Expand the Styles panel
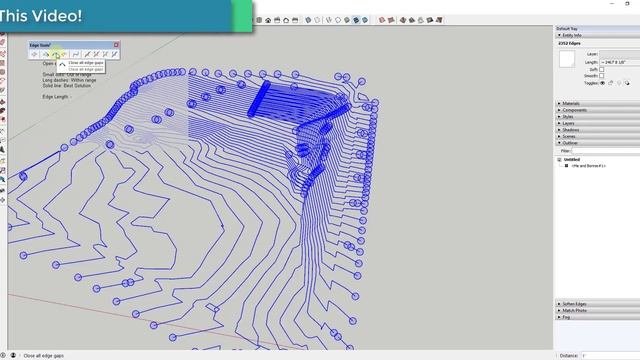Image resolution: width=640 pixels, height=360 pixels. point(597,117)
